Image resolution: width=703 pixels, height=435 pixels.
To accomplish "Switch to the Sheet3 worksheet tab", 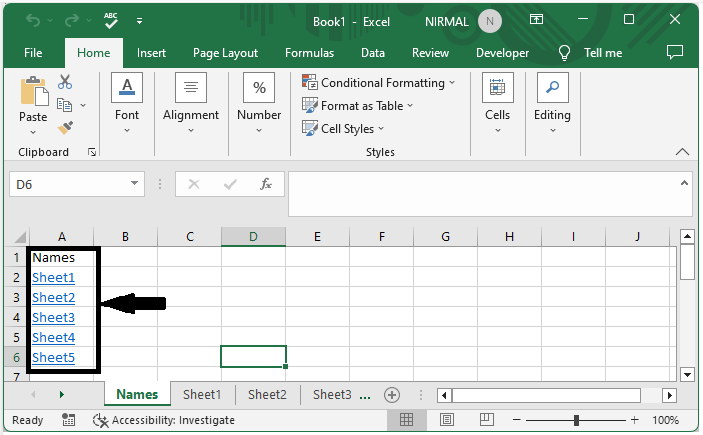I will (x=332, y=395).
